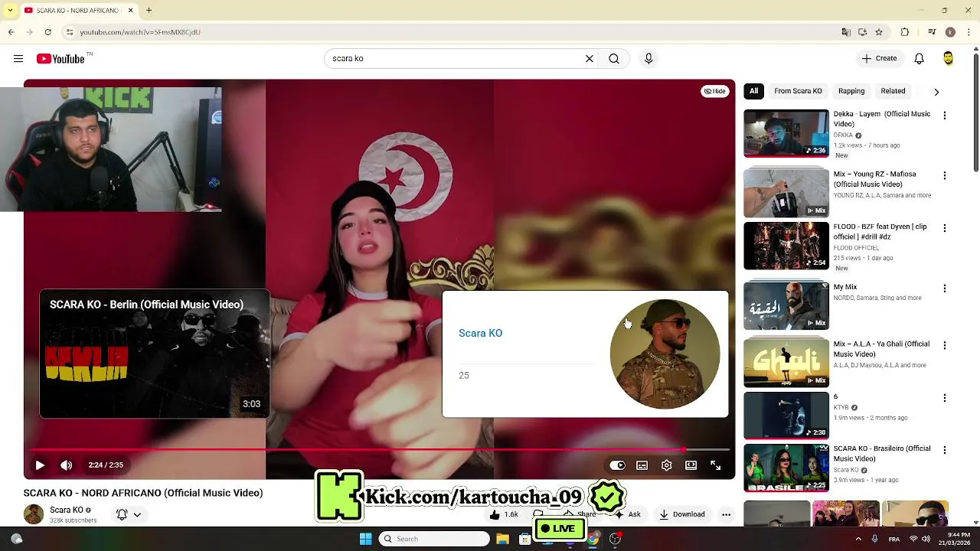Go back in the browser
980x551 pixels.
[11, 32]
